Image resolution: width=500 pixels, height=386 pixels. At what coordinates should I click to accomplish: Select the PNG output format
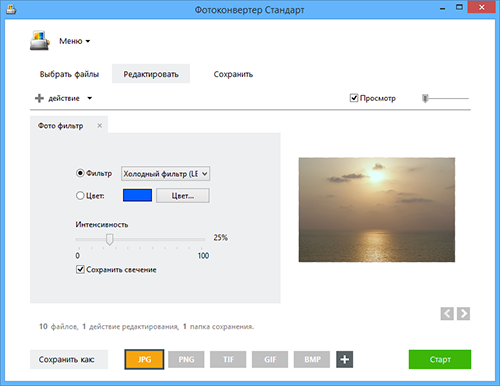click(x=186, y=359)
